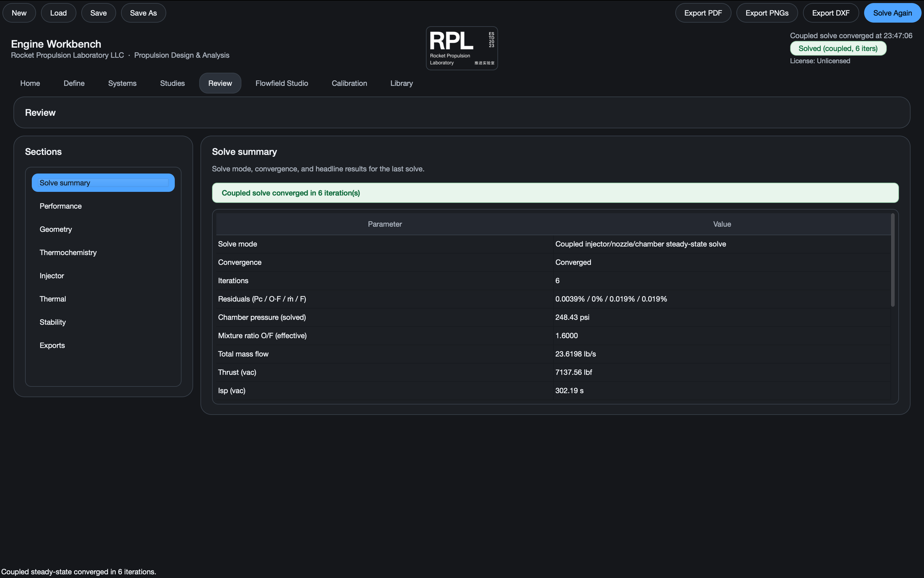Open the Geometry section

tap(103, 229)
